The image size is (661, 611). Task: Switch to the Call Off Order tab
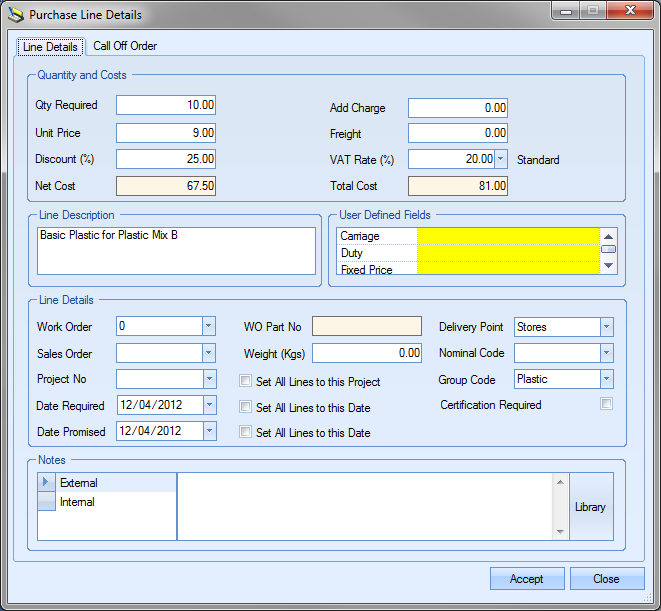(x=125, y=46)
